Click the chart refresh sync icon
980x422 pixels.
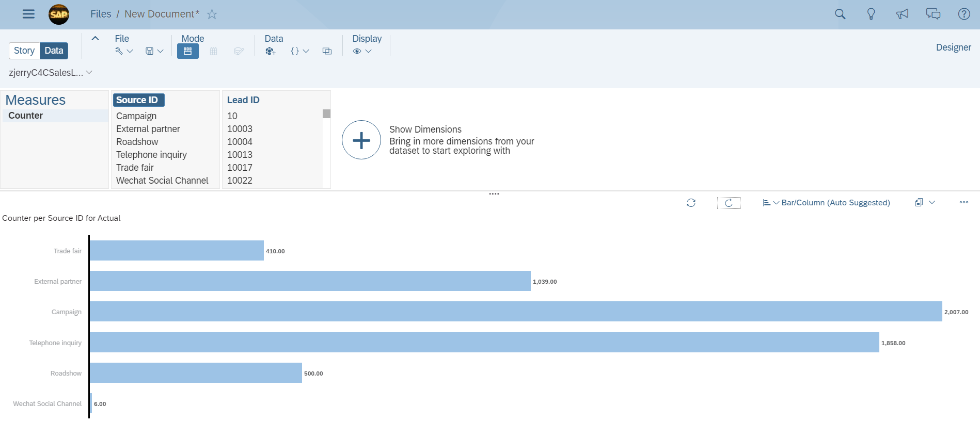691,203
